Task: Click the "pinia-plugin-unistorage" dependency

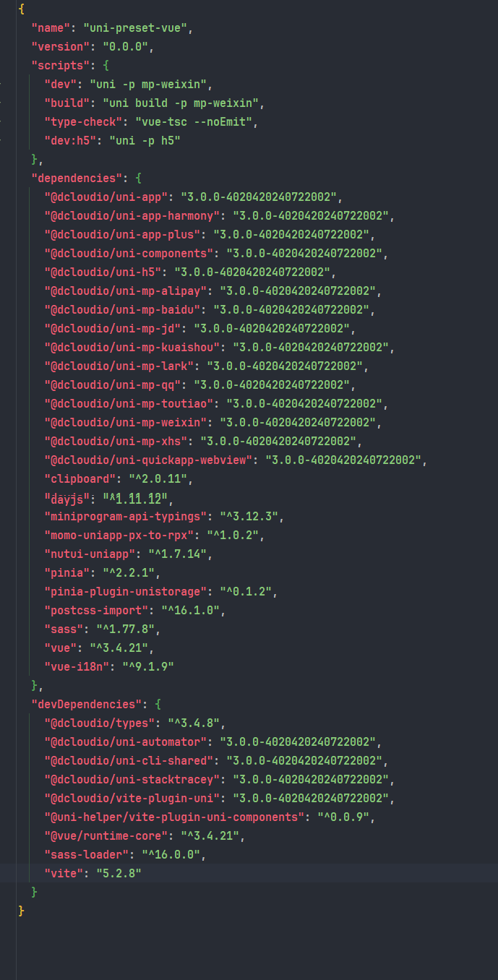Action: pos(125,591)
